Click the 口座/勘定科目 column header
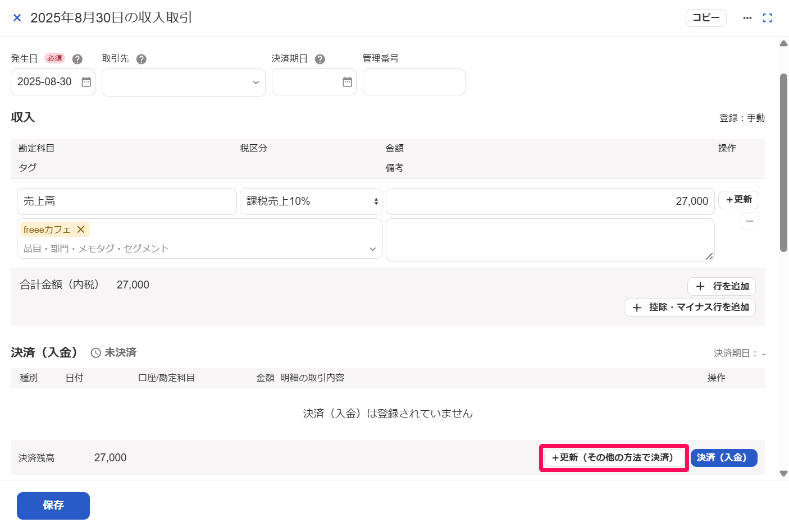 166,378
